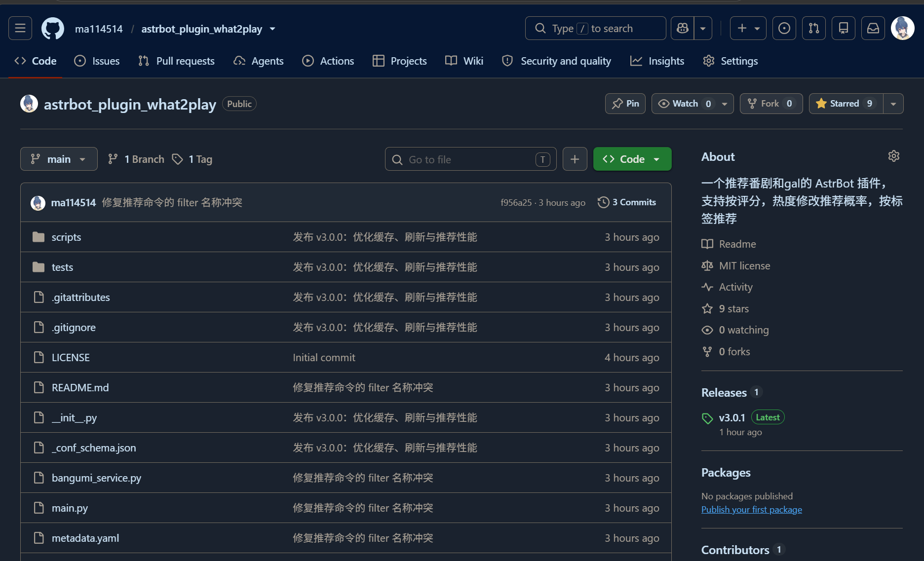Open user profile avatar menu
Screen dimensions: 924x561
(x=903, y=28)
